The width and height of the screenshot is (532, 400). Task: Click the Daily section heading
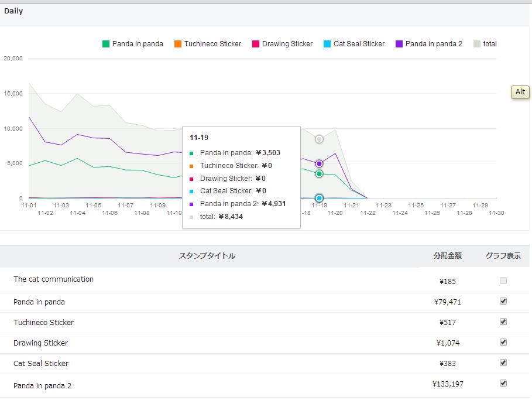[x=13, y=11]
